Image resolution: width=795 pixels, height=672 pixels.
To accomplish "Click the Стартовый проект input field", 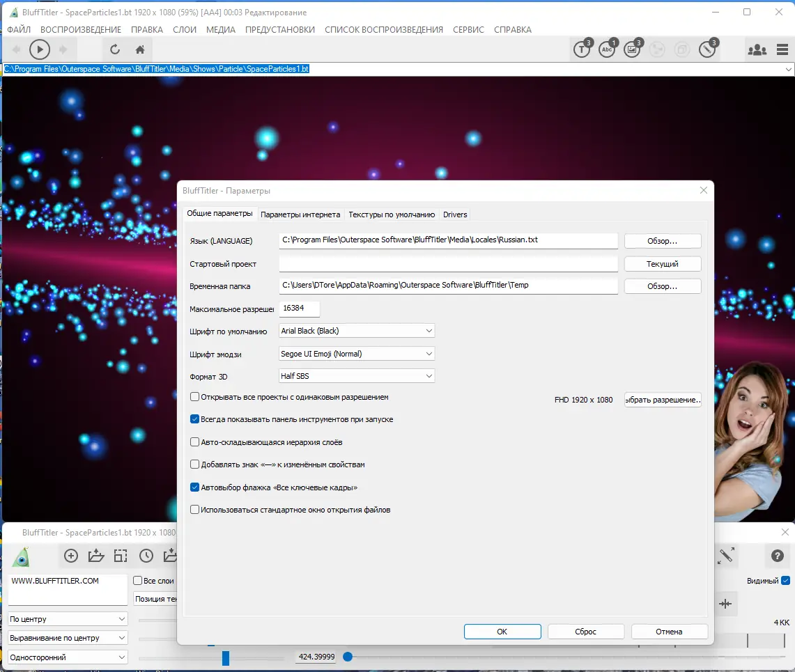I will pyautogui.click(x=448, y=263).
